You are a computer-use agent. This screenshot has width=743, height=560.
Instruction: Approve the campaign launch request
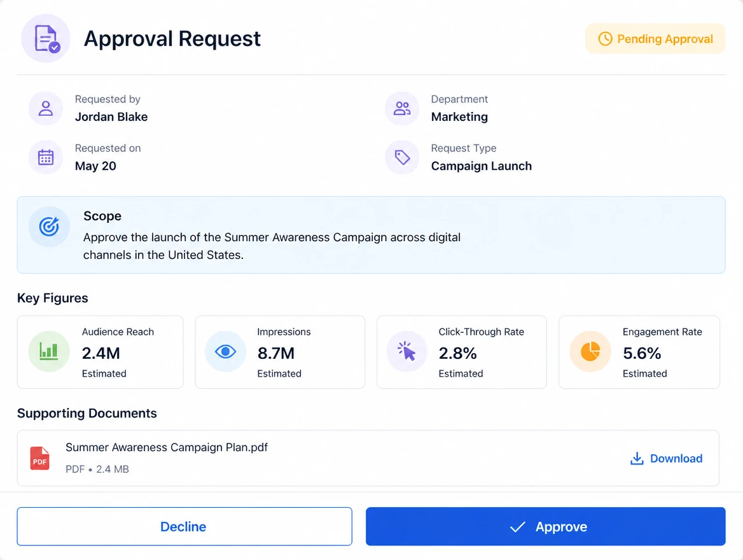pos(545,526)
